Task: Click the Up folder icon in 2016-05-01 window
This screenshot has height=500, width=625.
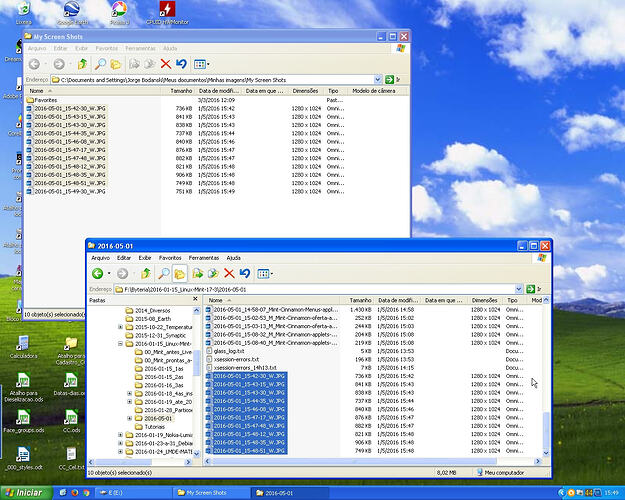Action: click(146, 273)
